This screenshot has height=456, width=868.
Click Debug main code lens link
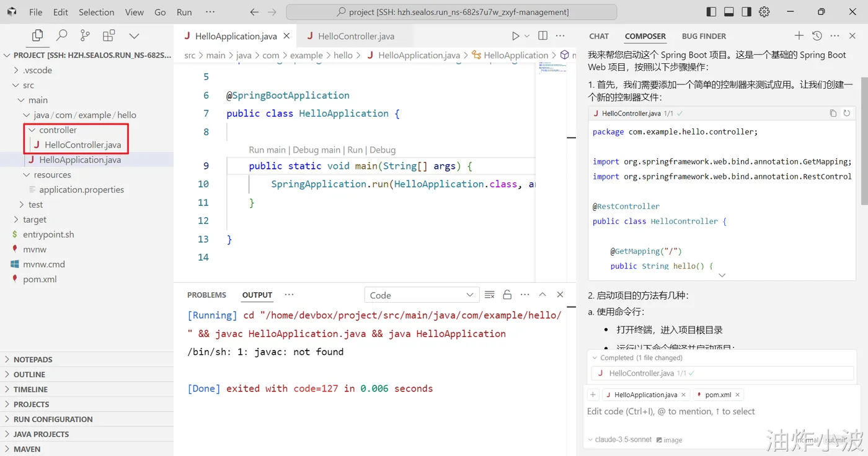pos(316,150)
